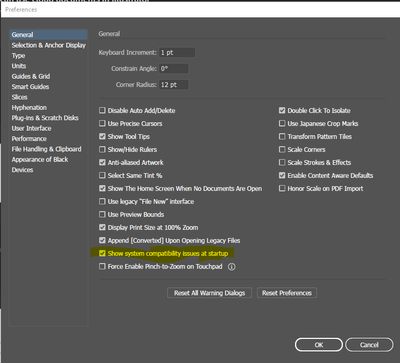
Task: Click into the Keyboard Increment field
Action: (177, 52)
